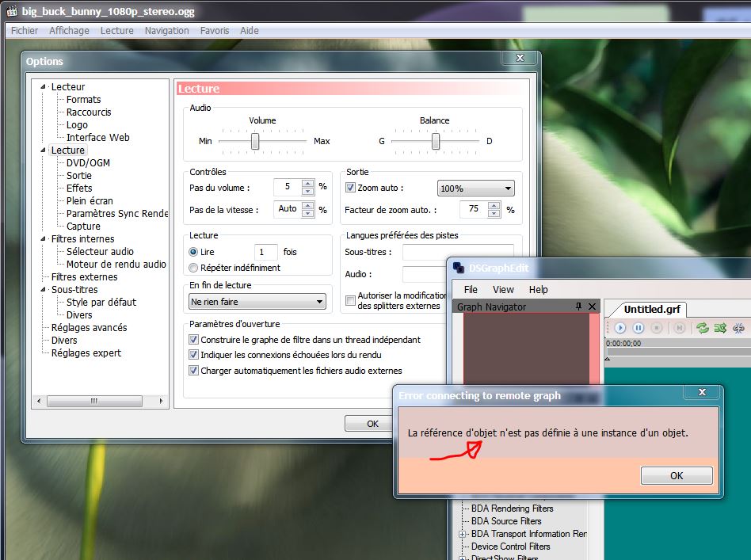Increase Facteur de zoom auto value
The height and width of the screenshot is (560, 751).
click(x=494, y=205)
